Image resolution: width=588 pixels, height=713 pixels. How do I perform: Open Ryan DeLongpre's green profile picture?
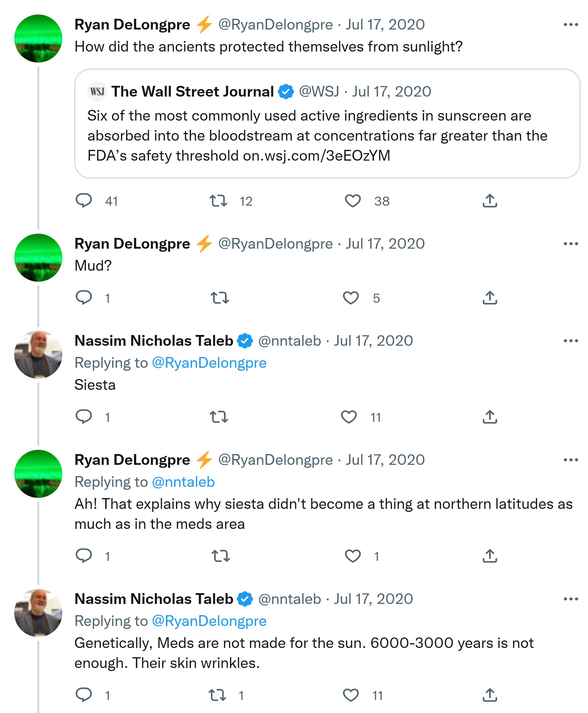pyautogui.click(x=38, y=38)
